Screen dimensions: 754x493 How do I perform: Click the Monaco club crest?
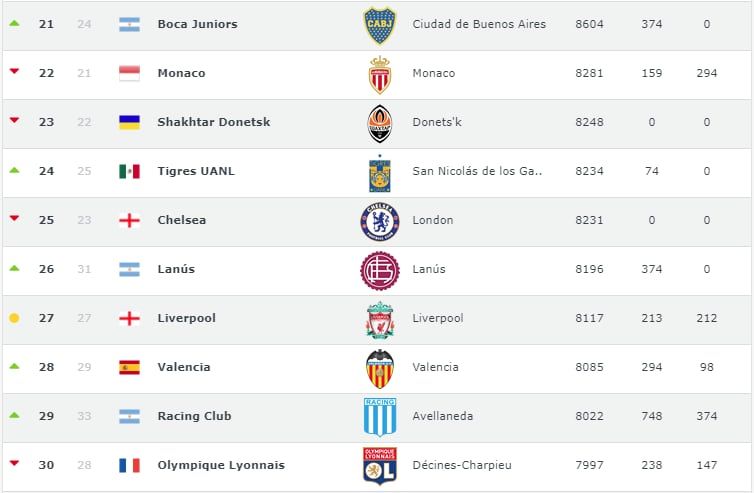pyautogui.click(x=379, y=74)
